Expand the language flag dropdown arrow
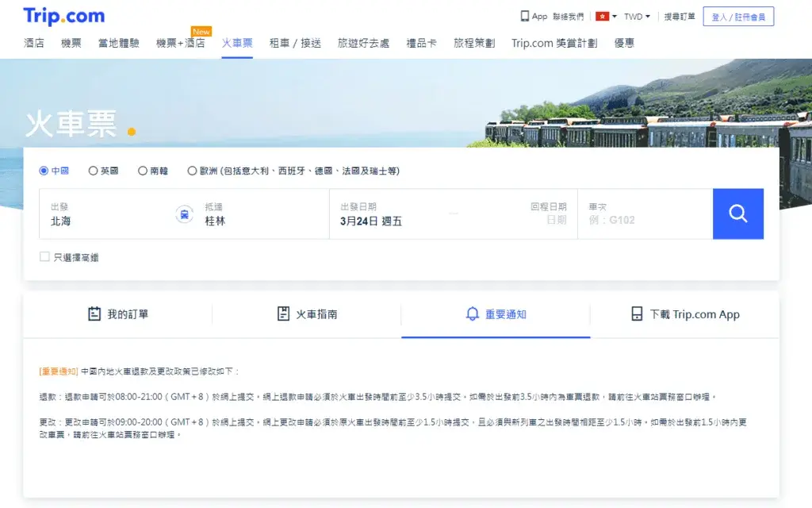812x508 pixels. pos(615,16)
